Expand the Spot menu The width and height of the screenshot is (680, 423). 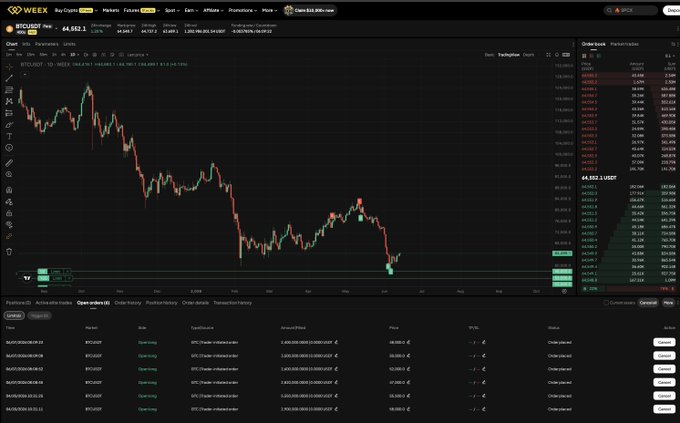coord(172,10)
